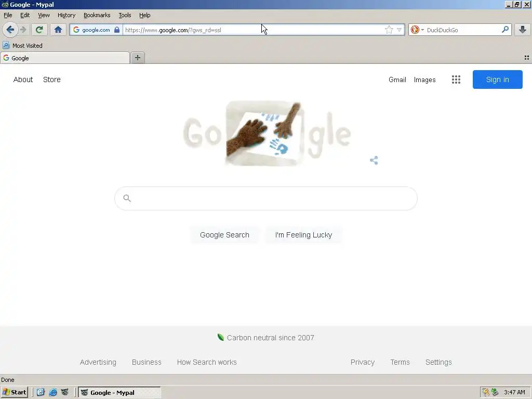Click the search magnifier in DuckDuckGo box
Viewport: 532px width, 399px height.
click(x=505, y=30)
